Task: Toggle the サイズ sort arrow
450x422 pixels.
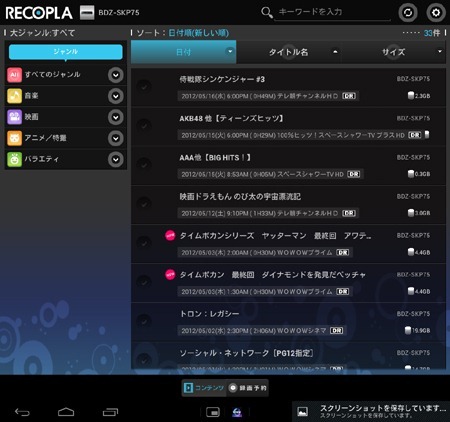Action: coord(440,51)
